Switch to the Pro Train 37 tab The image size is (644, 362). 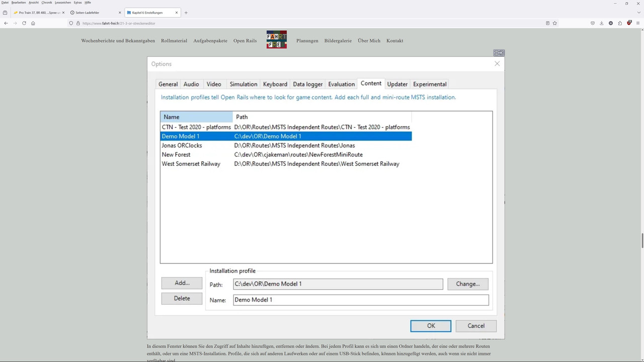tap(38, 13)
